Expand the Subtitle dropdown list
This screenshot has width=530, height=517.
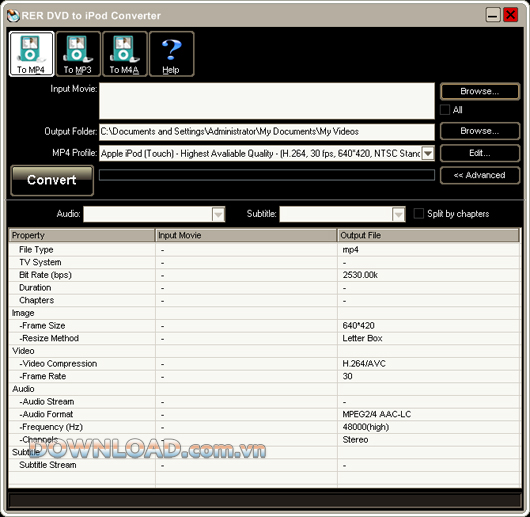[x=398, y=214]
